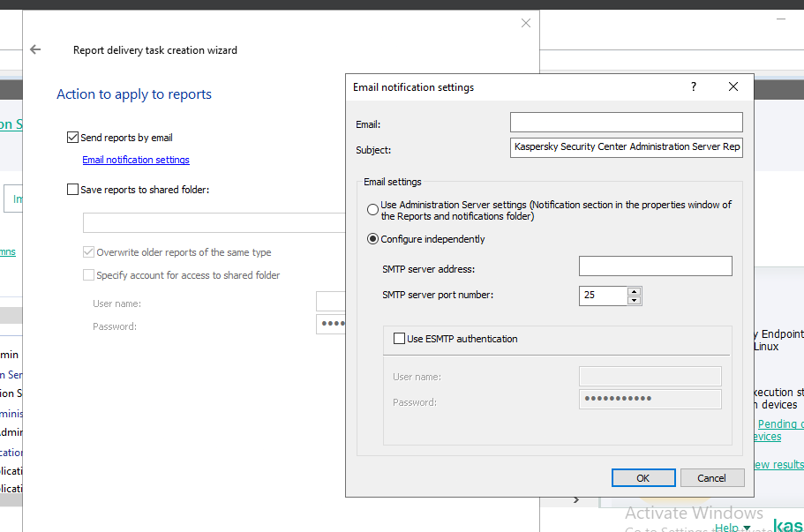
Task: Increase SMTP port number with up arrow
Action: tap(633, 291)
